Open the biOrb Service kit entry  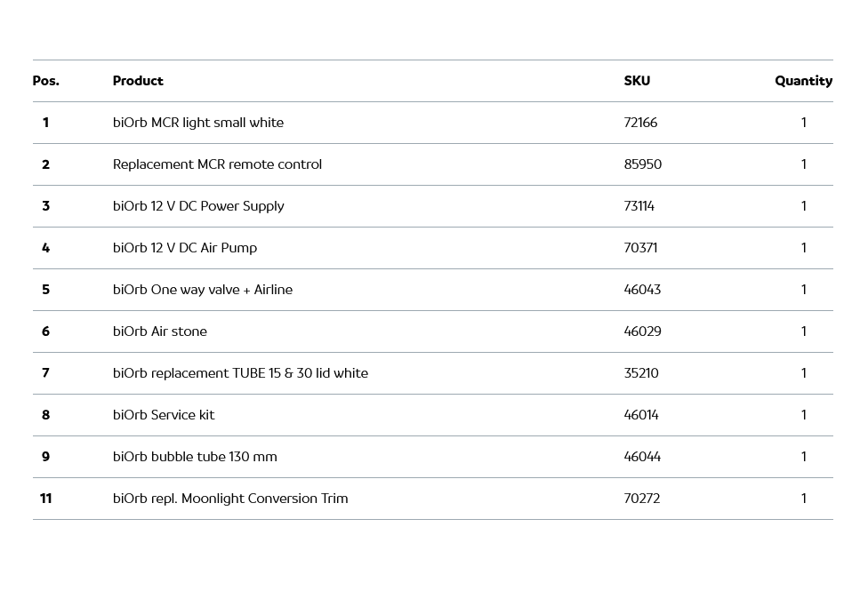click(x=164, y=415)
